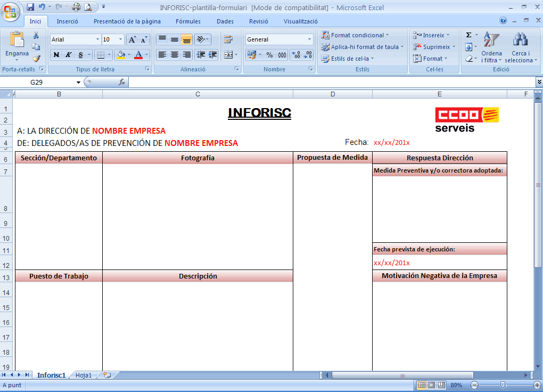This screenshot has width=543, height=392.
Task: Select the Format Painter brush icon
Action: [36, 59]
